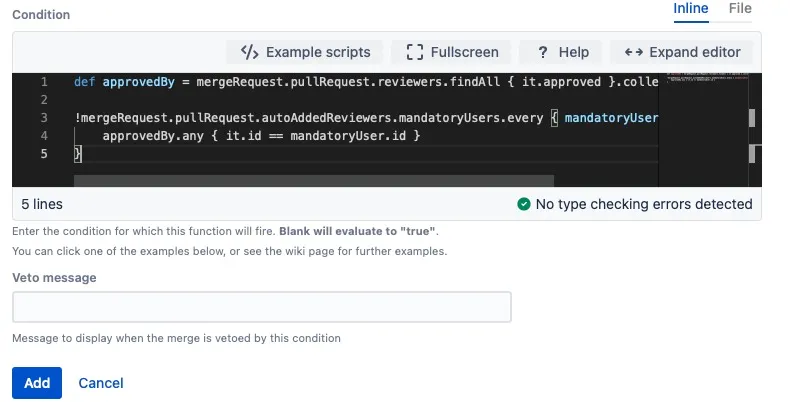Click line number 3 in the gutter

[44, 118]
